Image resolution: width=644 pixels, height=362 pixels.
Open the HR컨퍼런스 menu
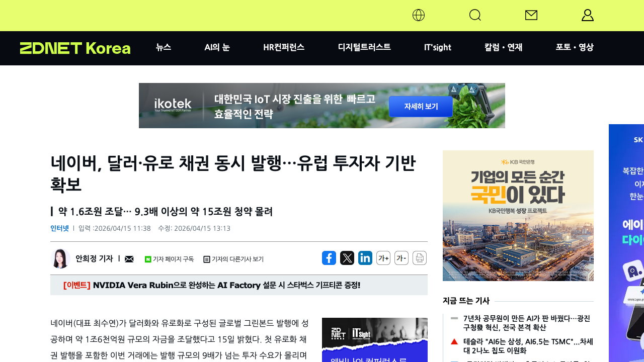[284, 47]
